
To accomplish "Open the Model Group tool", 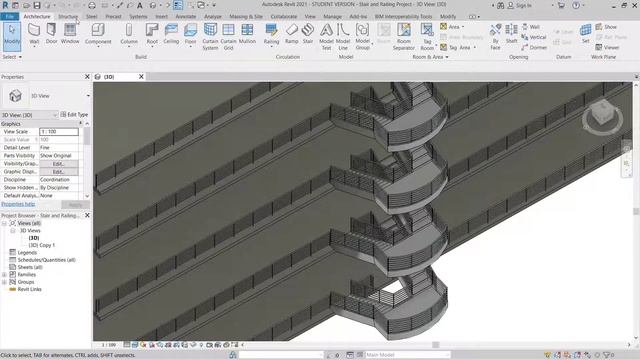I will [x=362, y=36].
